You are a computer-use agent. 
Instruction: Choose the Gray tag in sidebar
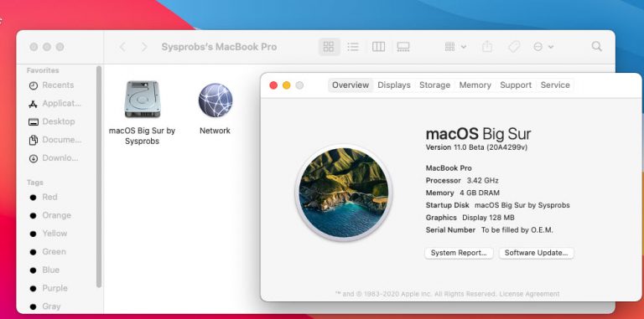[45, 306]
